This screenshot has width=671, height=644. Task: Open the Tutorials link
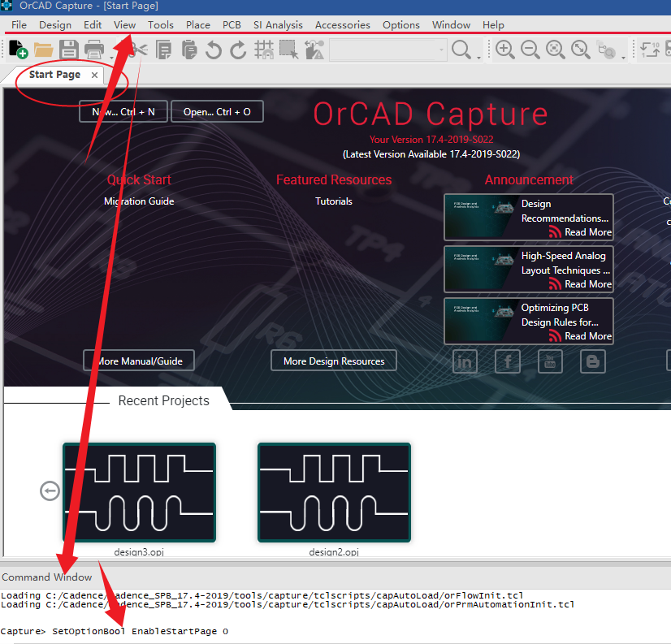333,201
